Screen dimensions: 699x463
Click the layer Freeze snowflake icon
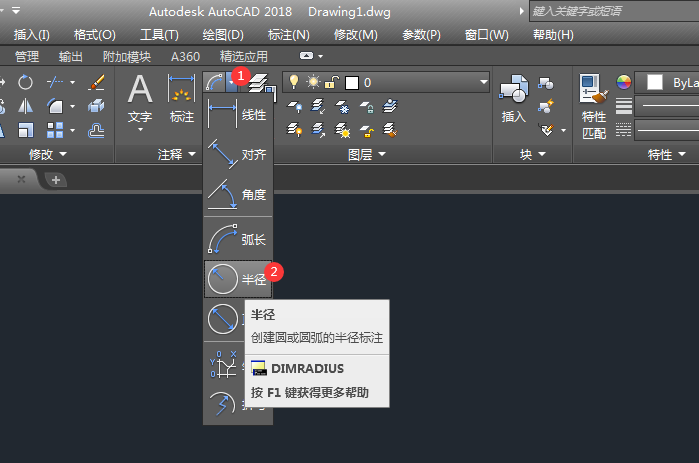pyautogui.click(x=342, y=107)
